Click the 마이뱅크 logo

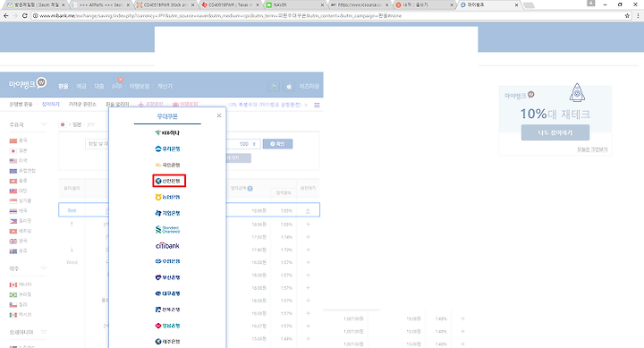click(x=28, y=83)
